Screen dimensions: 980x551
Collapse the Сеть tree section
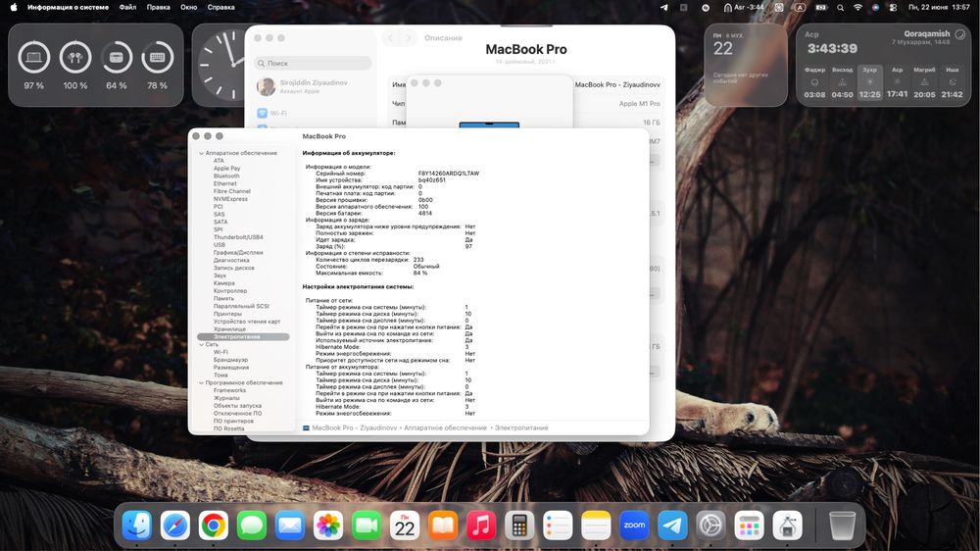pos(201,344)
